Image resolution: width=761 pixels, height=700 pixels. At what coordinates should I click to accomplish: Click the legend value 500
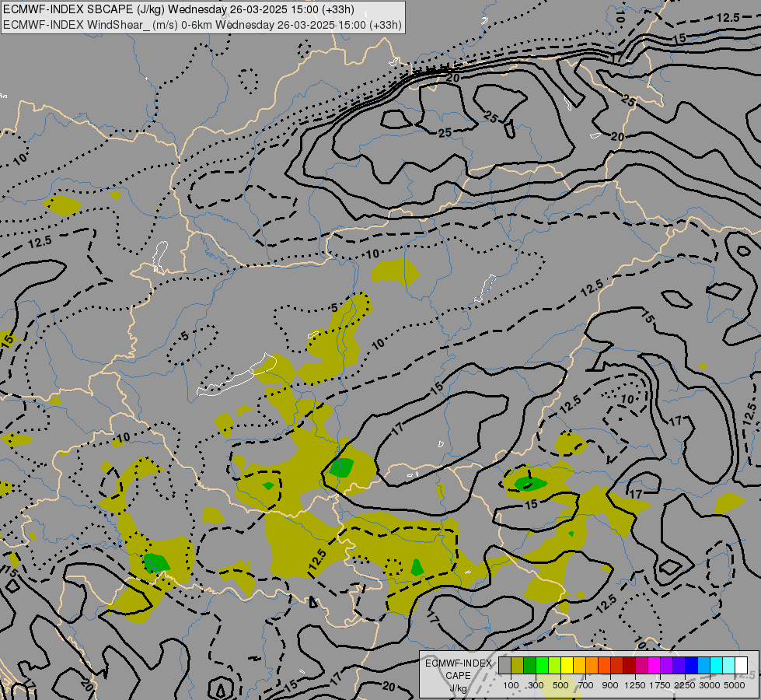coord(561,685)
